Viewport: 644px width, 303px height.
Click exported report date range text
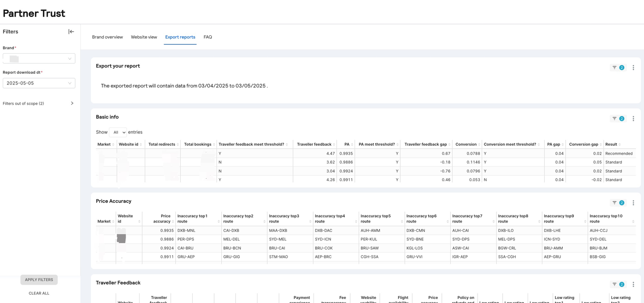click(x=184, y=86)
